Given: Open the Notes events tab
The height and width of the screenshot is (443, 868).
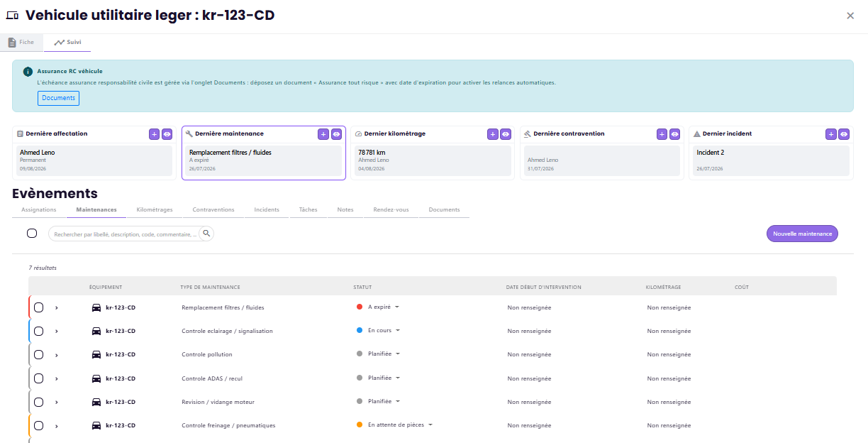Looking at the screenshot, I should click(345, 210).
